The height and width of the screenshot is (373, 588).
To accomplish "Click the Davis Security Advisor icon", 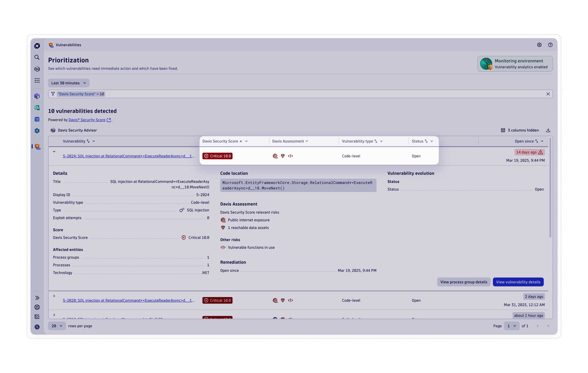I will pos(53,130).
